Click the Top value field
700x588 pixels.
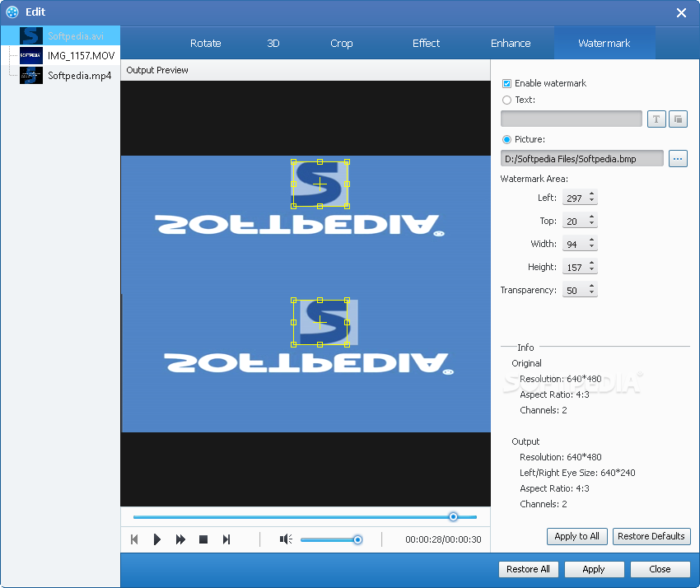(575, 221)
